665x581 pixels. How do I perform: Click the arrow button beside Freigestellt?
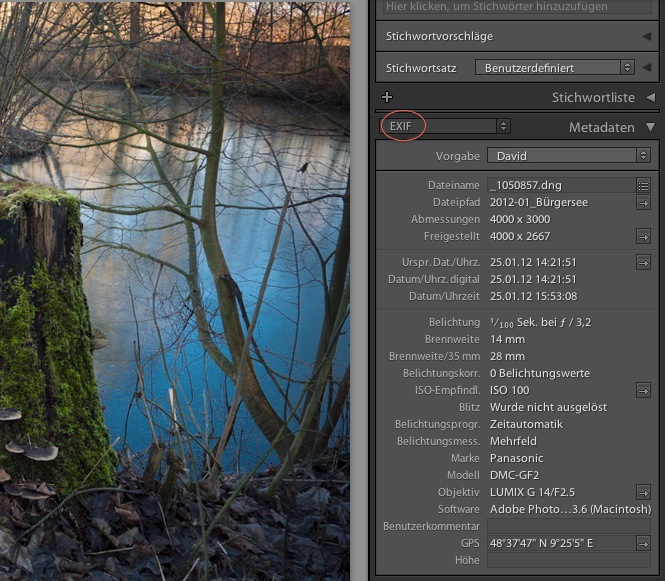(643, 236)
